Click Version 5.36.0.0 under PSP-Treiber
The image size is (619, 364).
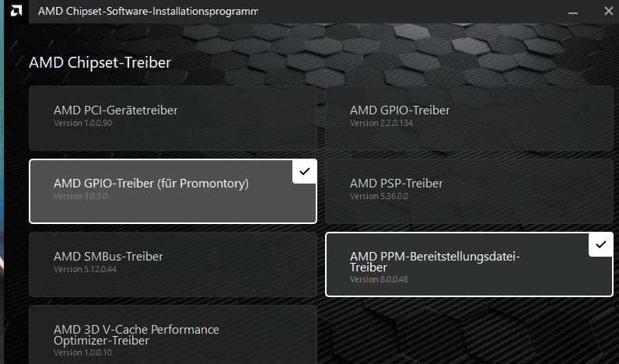pos(379,196)
